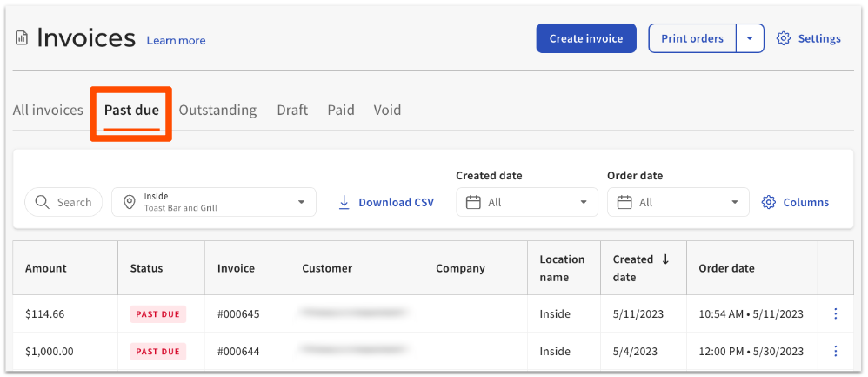Click the Download CSV arrow icon
868x377 pixels.
tap(344, 202)
